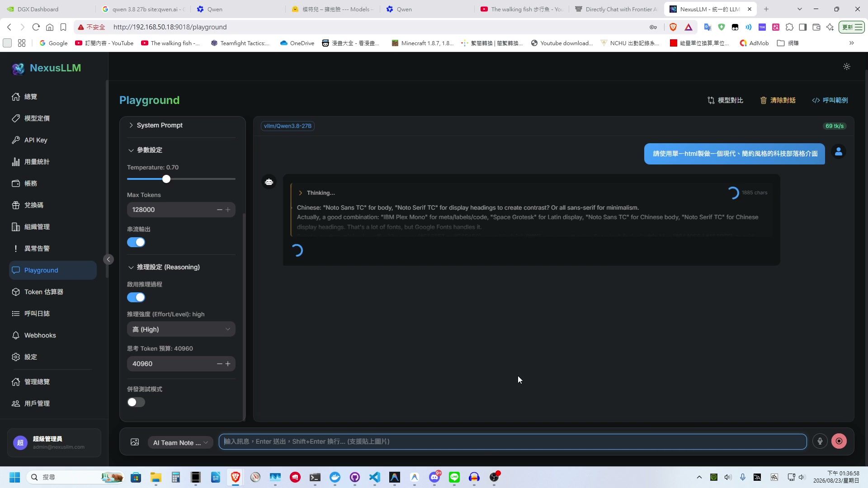Click the browser address bar URL
Image resolution: width=868 pixels, height=488 pixels.
pos(170,27)
